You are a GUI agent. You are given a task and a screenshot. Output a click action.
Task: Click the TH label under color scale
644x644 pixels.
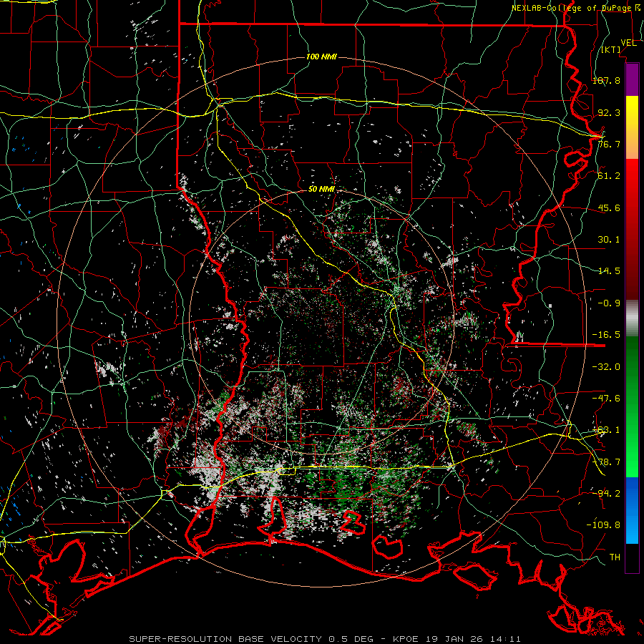tap(615, 557)
